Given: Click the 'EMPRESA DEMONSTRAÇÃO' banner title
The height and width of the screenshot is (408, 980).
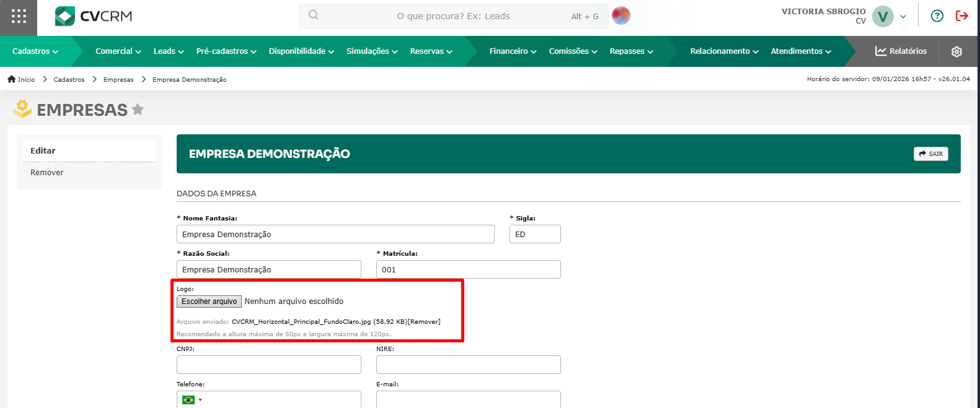Looking at the screenshot, I should 270,154.
